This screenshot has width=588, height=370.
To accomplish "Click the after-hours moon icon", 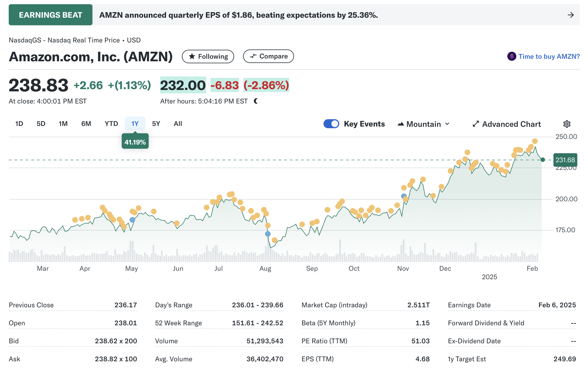I will point(256,101).
